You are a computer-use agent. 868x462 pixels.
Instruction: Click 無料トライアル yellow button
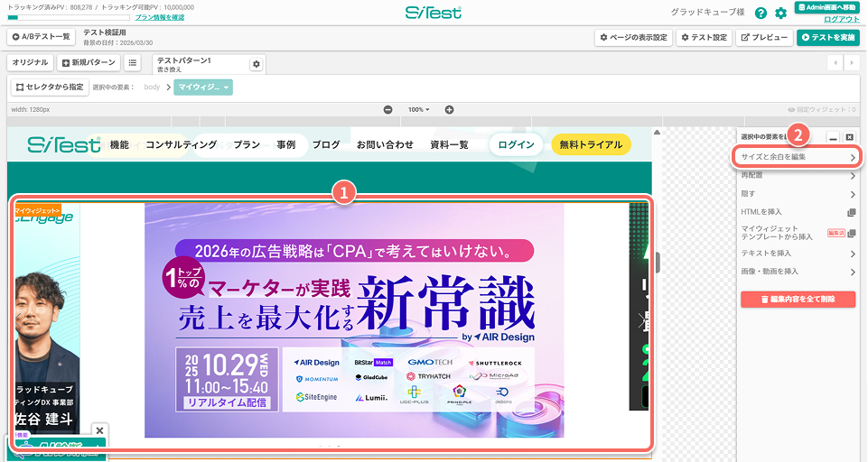(x=592, y=145)
